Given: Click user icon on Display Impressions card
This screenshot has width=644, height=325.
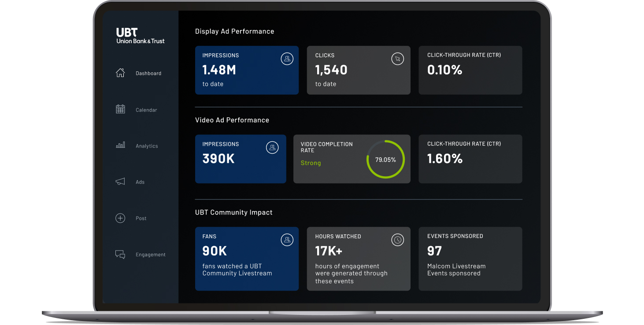Looking at the screenshot, I should 287,59.
